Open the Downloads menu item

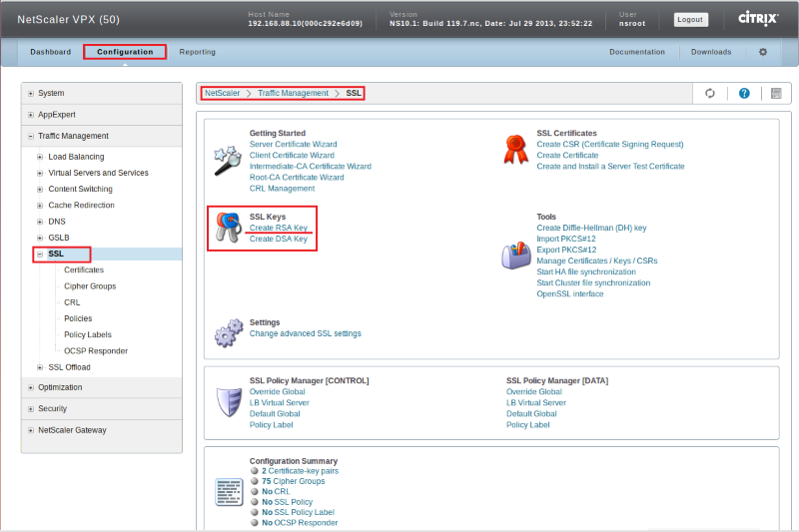tap(711, 52)
